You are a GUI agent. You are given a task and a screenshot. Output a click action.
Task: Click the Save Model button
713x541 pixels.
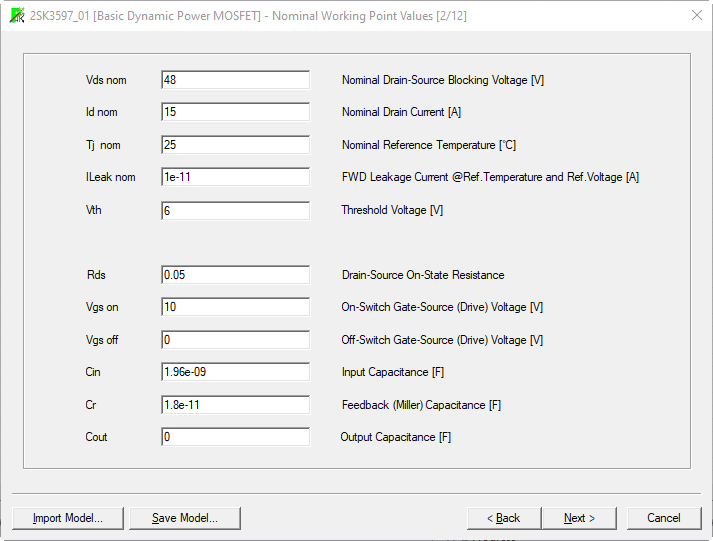click(185, 518)
